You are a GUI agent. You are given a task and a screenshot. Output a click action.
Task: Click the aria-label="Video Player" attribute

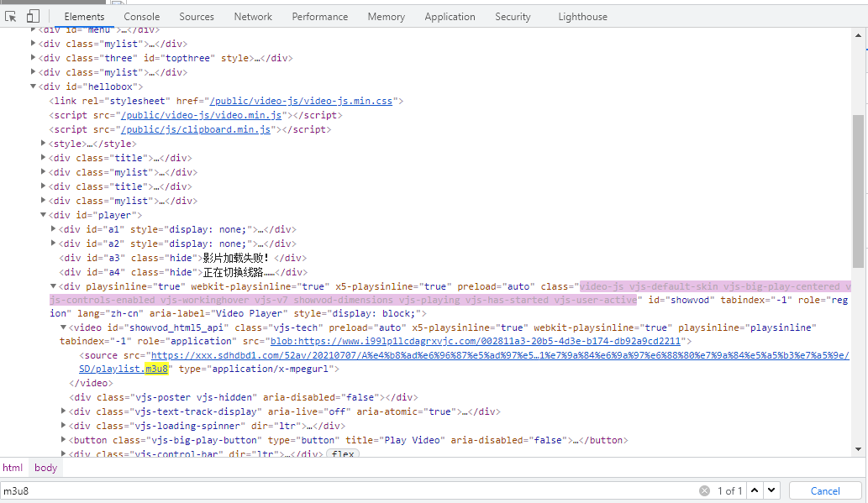pos(218,313)
